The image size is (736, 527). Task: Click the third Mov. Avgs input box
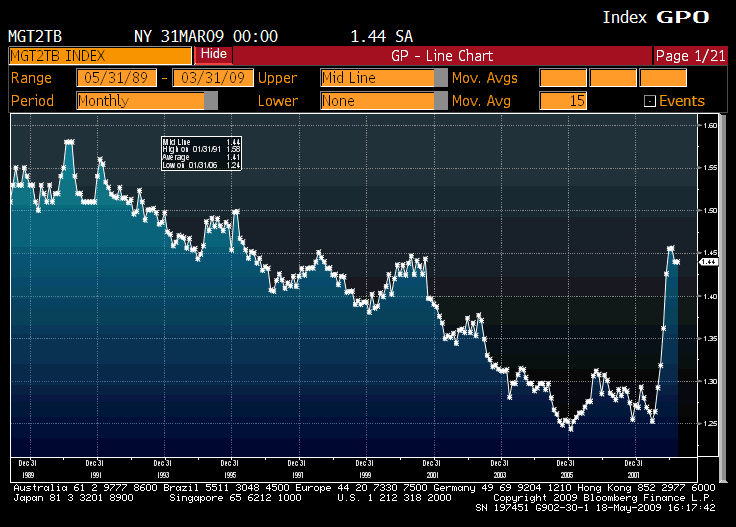(663, 78)
